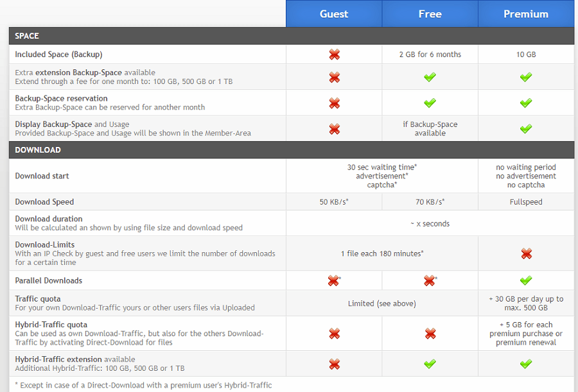Click the Guest column header
This screenshot has width=578, height=392.
(334, 13)
